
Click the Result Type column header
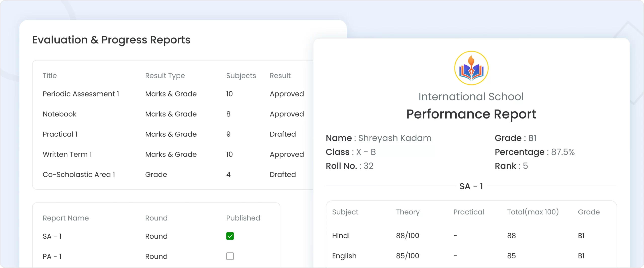click(165, 76)
